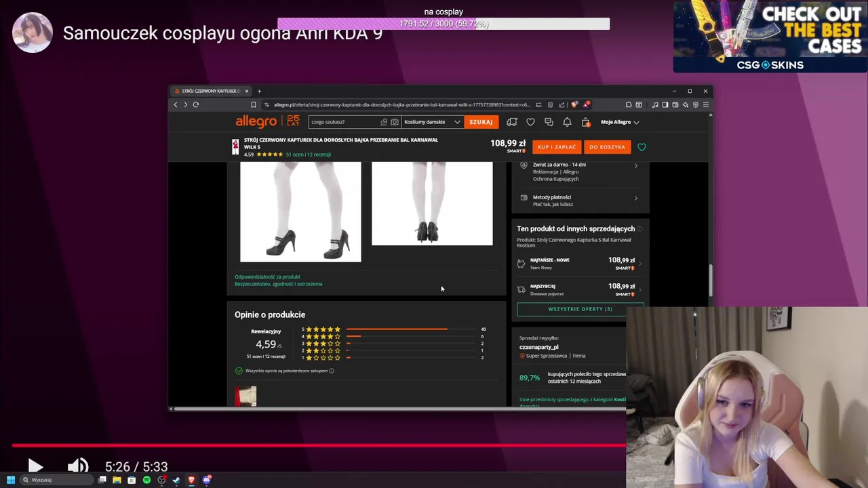Open Allegro delivery truck icon
Screen dimensions: 868x488
pyautogui.click(x=512, y=122)
